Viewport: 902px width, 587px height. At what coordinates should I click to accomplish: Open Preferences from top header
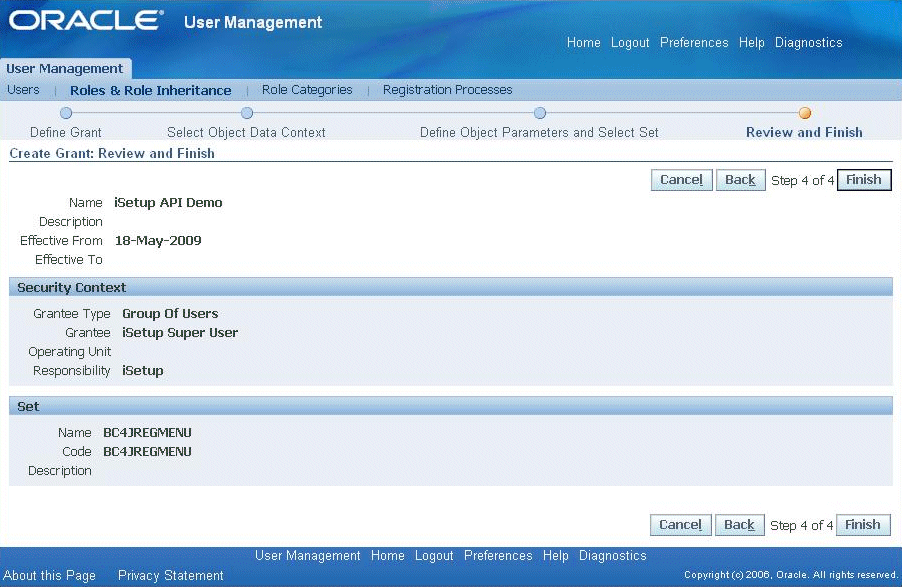point(694,43)
